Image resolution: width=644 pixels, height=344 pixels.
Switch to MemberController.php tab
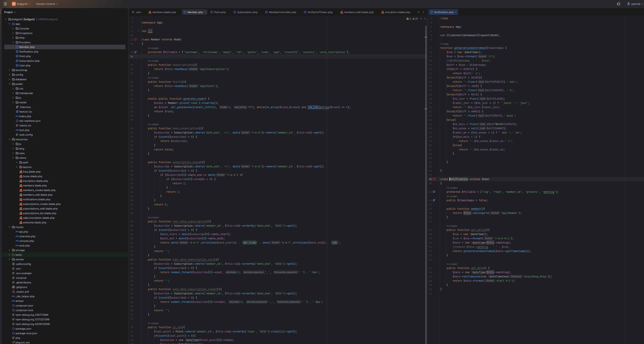[x=282, y=12]
